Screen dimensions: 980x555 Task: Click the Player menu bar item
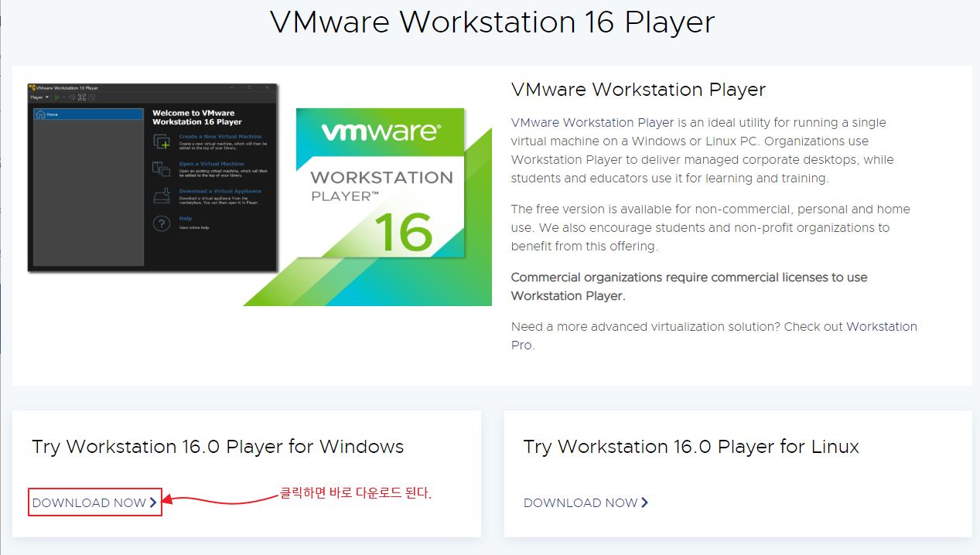pos(36,97)
